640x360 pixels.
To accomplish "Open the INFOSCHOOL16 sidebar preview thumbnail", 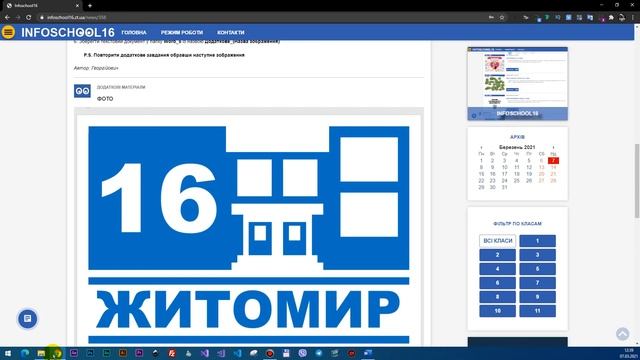I will tap(517, 84).
